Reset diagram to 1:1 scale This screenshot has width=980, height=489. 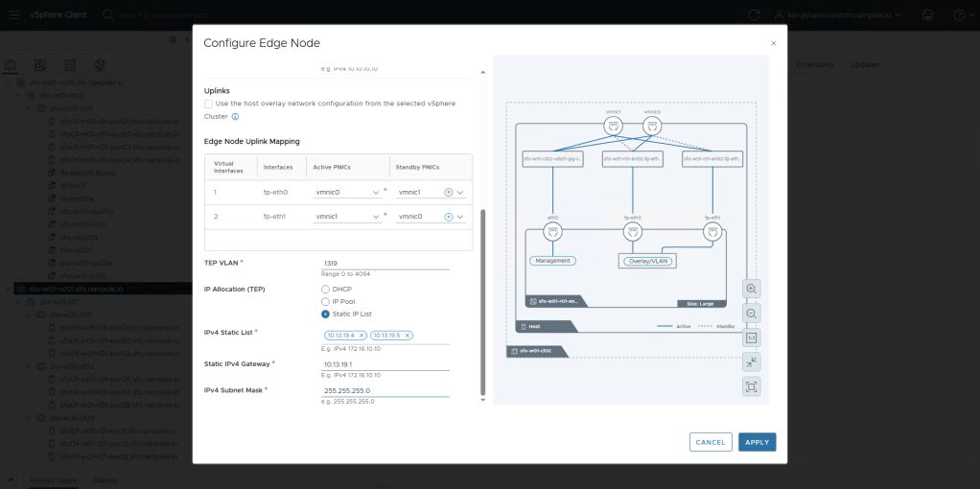click(x=751, y=338)
